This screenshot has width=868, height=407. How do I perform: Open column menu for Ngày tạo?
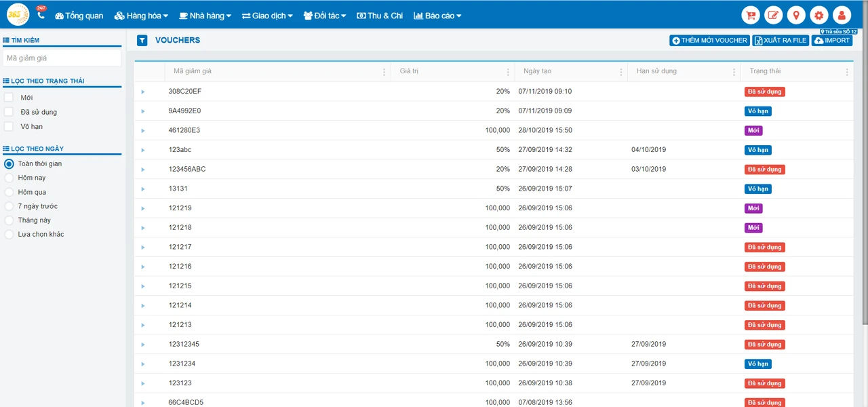coord(620,72)
